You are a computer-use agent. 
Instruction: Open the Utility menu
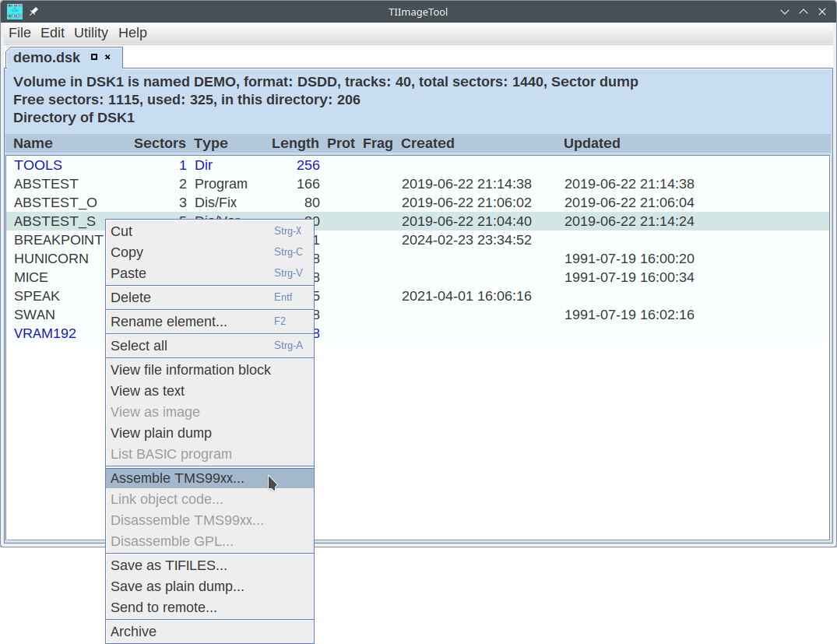(91, 33)
